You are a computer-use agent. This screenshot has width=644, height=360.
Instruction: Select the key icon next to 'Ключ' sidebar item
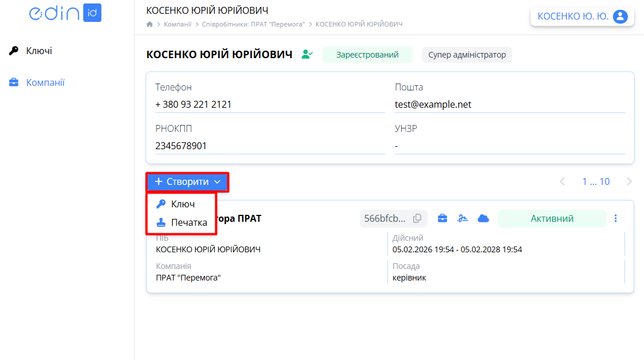(13, 51)
